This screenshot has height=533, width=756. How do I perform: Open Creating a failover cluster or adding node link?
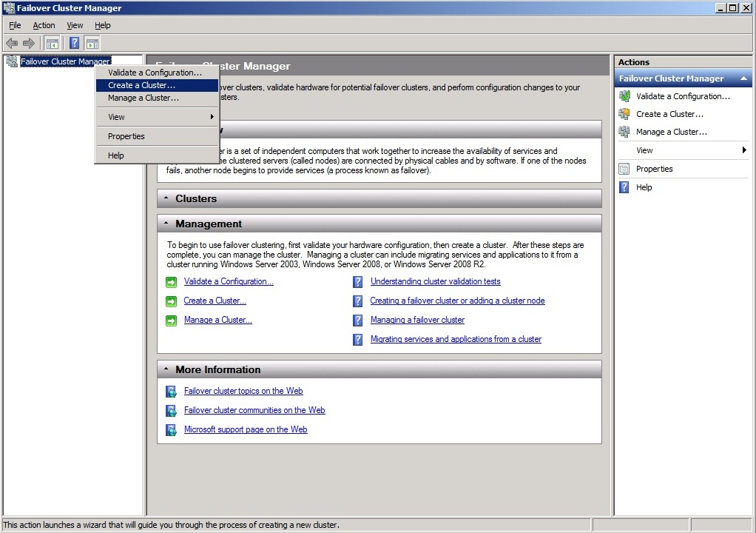tap(458, 301)
